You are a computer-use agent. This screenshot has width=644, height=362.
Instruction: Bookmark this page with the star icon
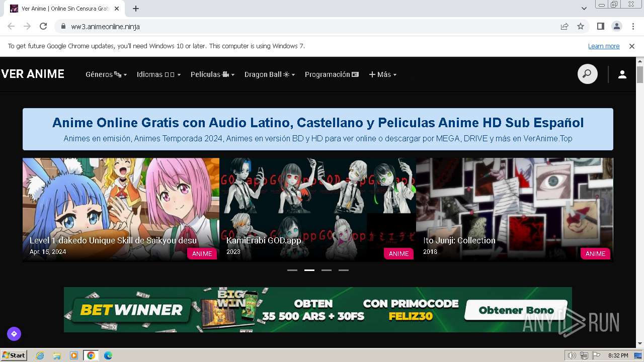pyautogui.click(x=581, y=26)
